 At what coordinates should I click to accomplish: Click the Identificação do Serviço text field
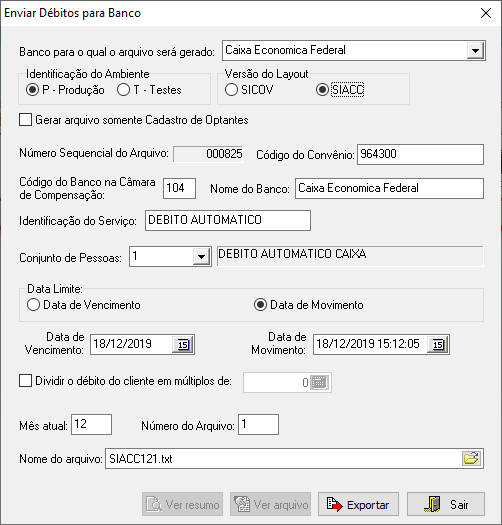[x=228, y=220]
